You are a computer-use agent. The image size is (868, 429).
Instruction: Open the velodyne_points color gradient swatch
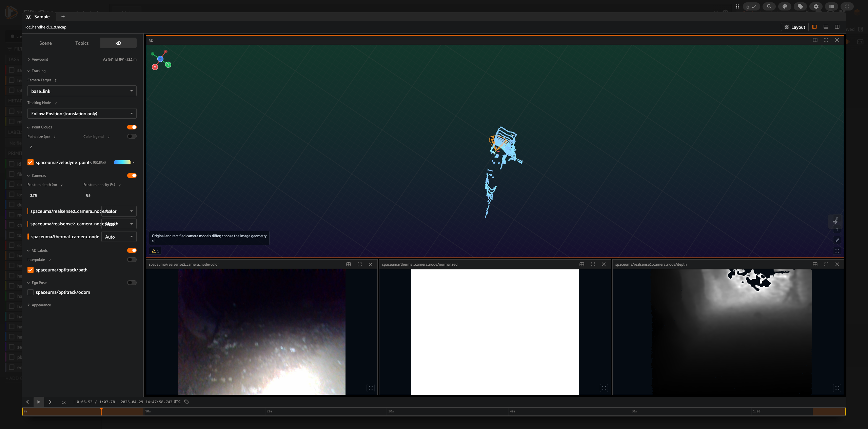click(122, 162)
